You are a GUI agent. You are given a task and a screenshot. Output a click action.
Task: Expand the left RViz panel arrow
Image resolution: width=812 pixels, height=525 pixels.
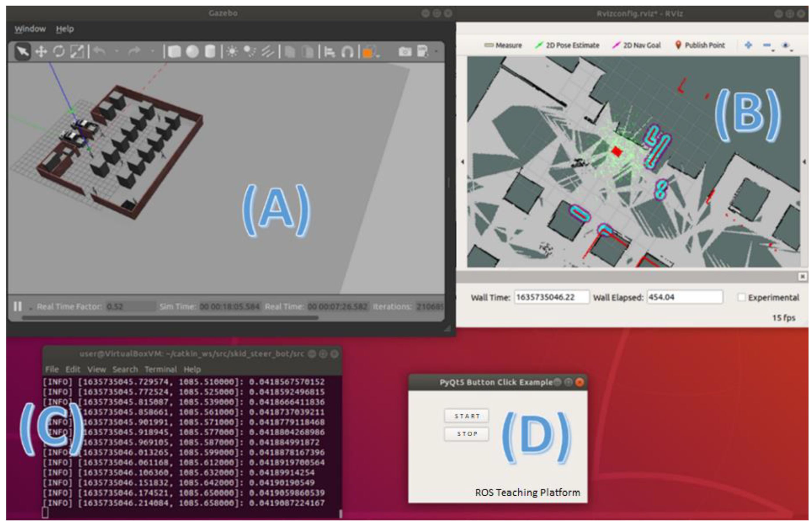click(462, 162)
